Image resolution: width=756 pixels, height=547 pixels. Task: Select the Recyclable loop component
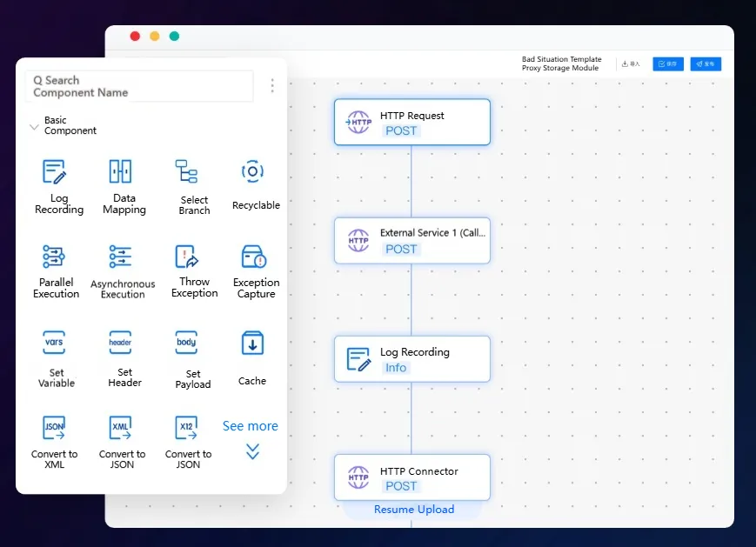click(x=256, y=185)
